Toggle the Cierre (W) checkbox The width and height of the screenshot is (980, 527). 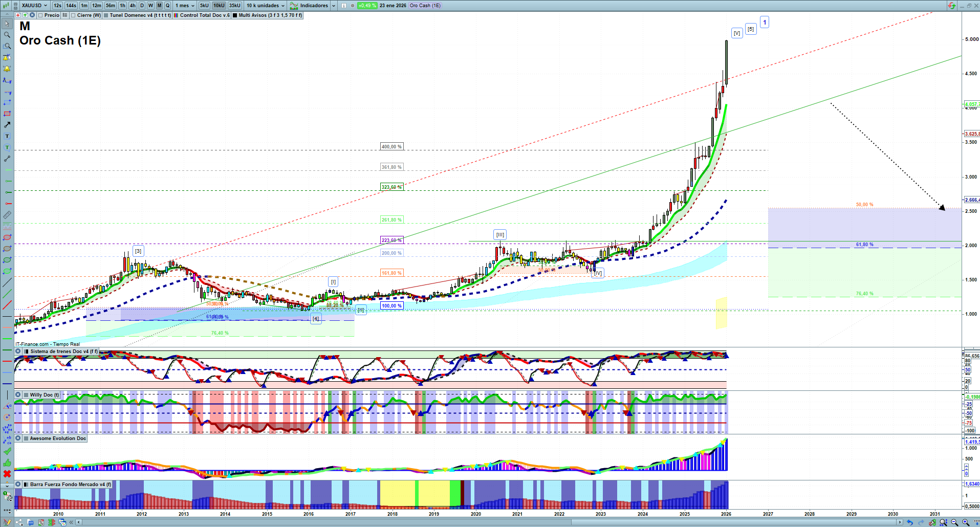click(x=74, y=15)
